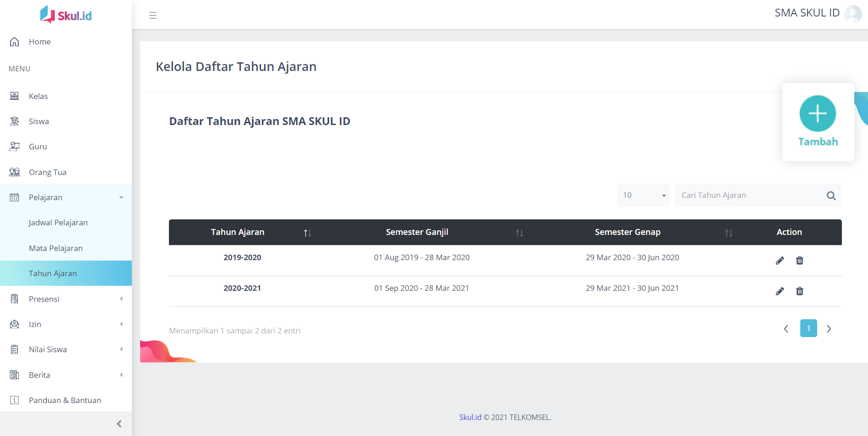
Task: Go to page 1 in pagination
Action: [x=808, y=328]
